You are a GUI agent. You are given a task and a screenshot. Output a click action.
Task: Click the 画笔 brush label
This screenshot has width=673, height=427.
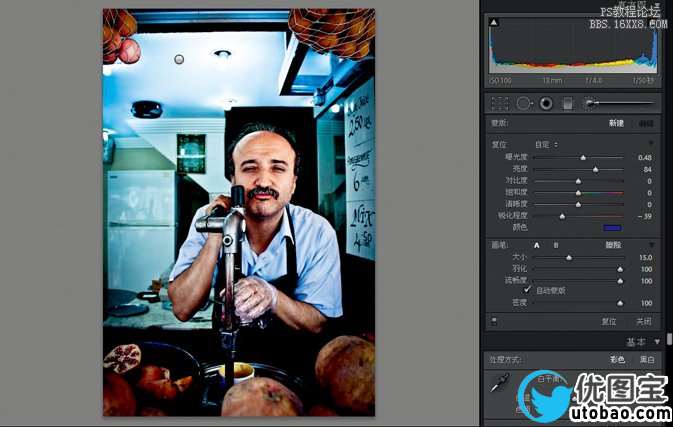[x=500, y=245]
